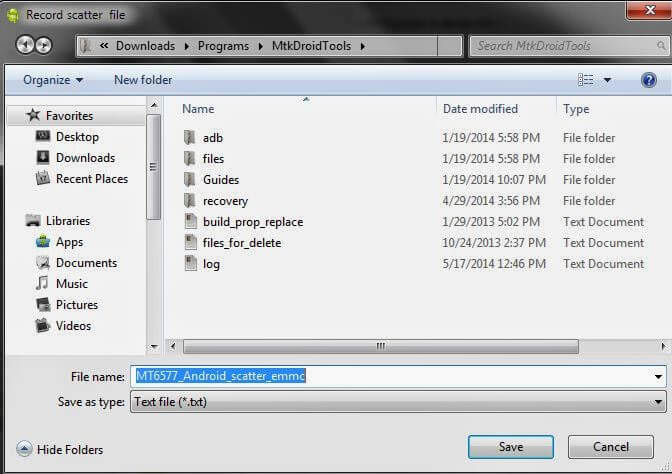Click File folder type in adb row

pyautogui.click(x=589, y=138)
